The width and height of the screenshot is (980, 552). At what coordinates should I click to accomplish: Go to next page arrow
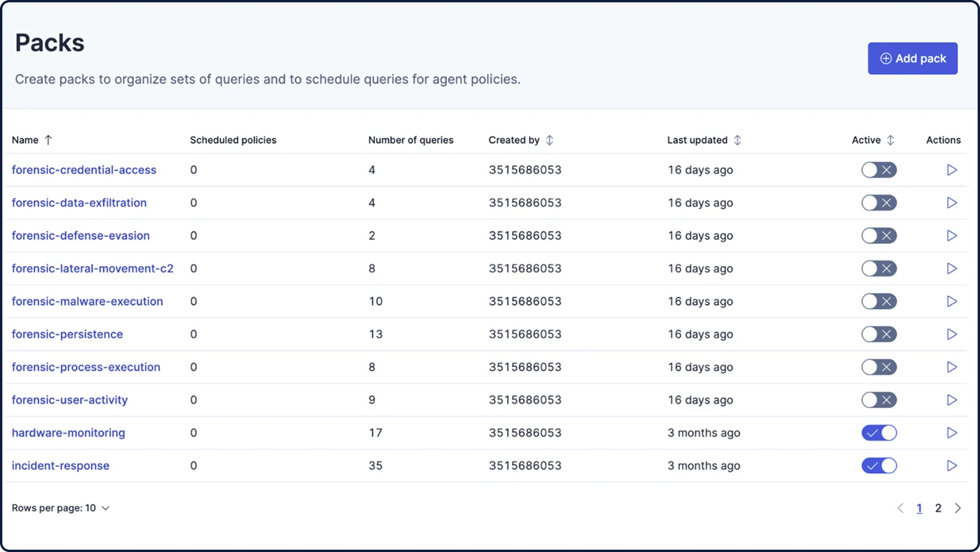click(x=958, y=508)
